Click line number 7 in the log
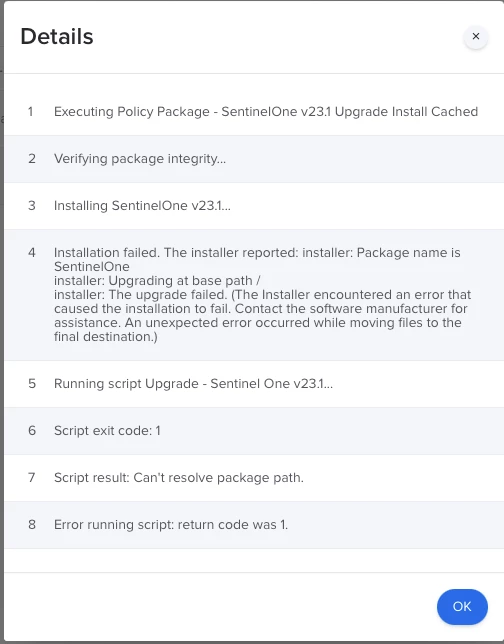Viewport: 504px width, 644px height. (x=32, y=478)
